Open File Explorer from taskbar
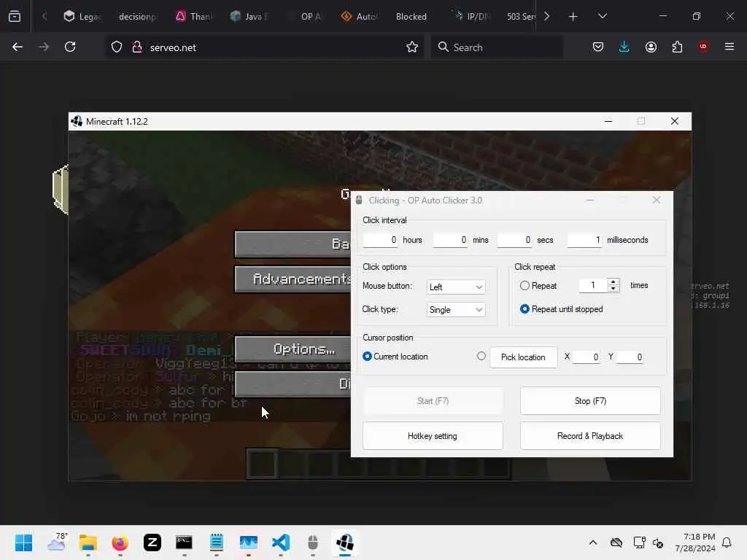This screenshot has width=747, height=560. tap(88, 542)
